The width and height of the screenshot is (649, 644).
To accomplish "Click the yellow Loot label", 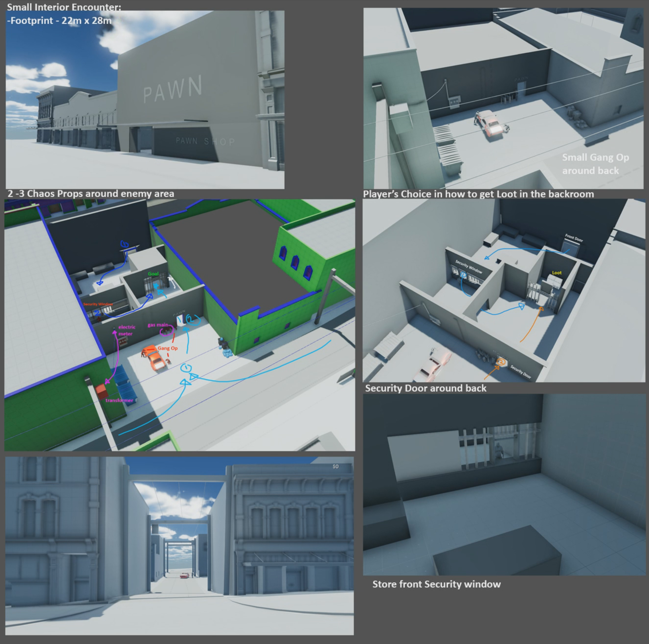I will (x=557, y=273).
